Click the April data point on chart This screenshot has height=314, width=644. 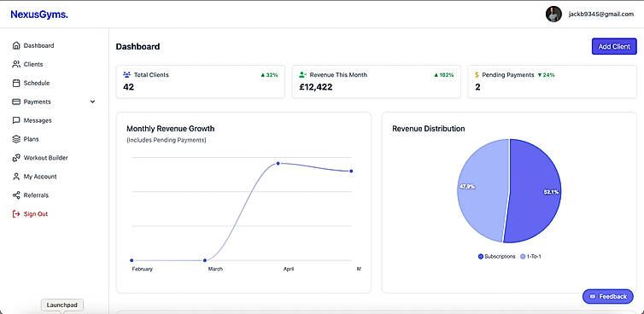278,163
